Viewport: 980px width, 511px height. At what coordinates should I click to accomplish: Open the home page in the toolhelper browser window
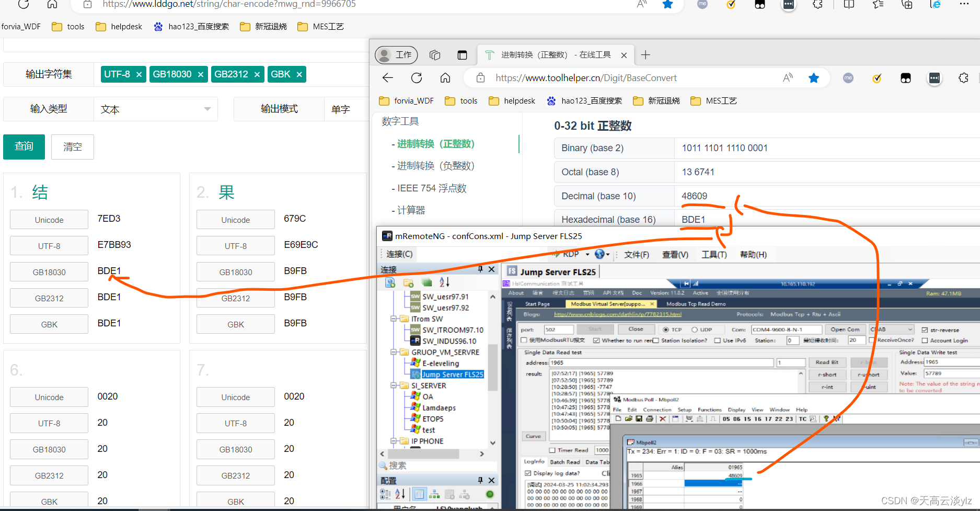click(x=445, y=78)
